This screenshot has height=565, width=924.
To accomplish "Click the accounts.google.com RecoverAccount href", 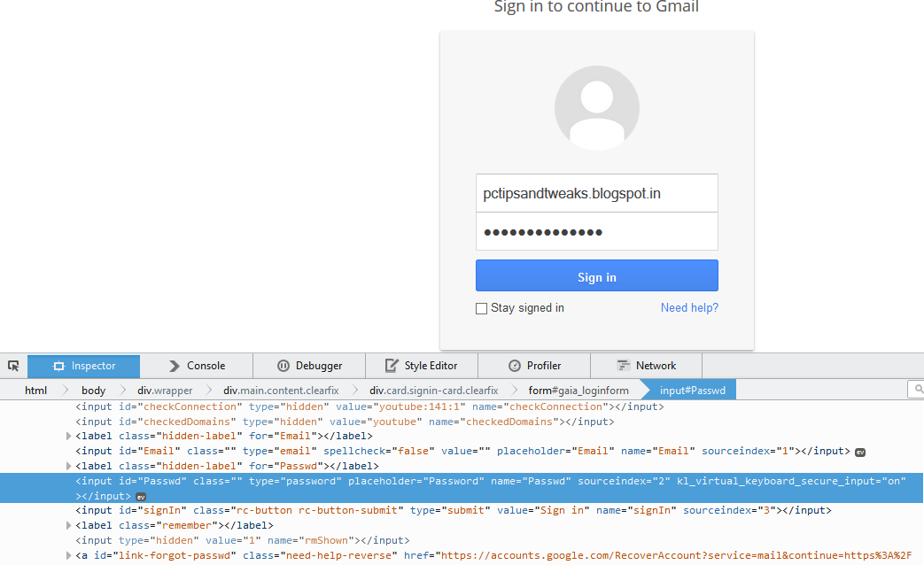I will [x=677, y=555].
